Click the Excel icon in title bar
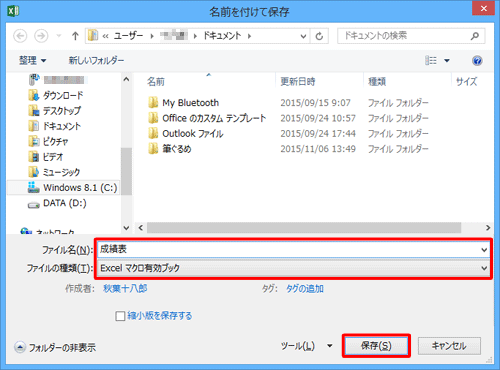Screen dimensions: 500x370 (13, 11)
